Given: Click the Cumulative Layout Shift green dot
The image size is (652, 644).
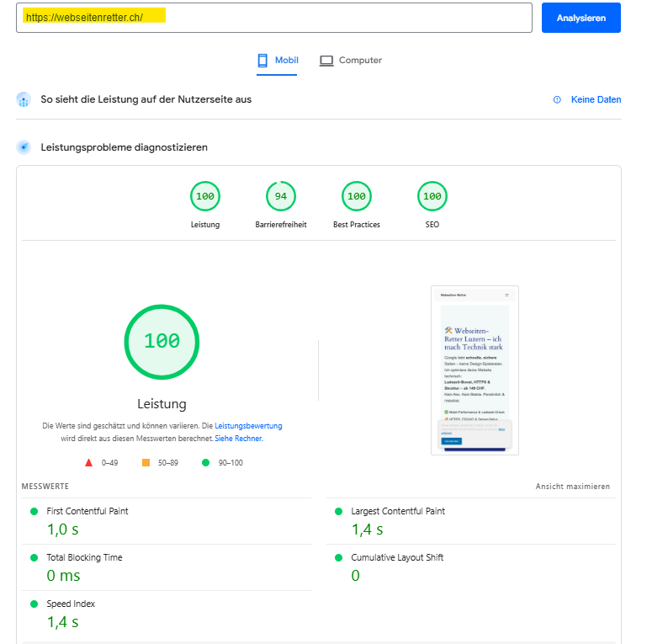Looking at the screenshot, I should [x=338, y=557].
